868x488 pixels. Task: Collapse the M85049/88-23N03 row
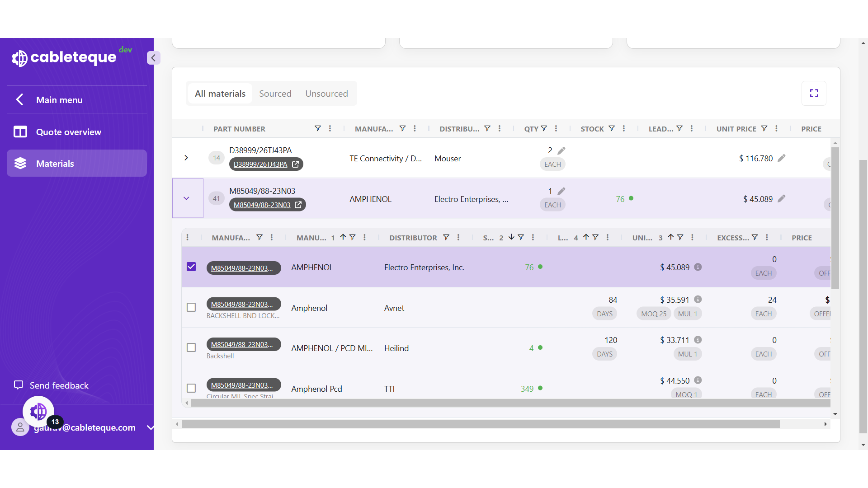[186, 198]
